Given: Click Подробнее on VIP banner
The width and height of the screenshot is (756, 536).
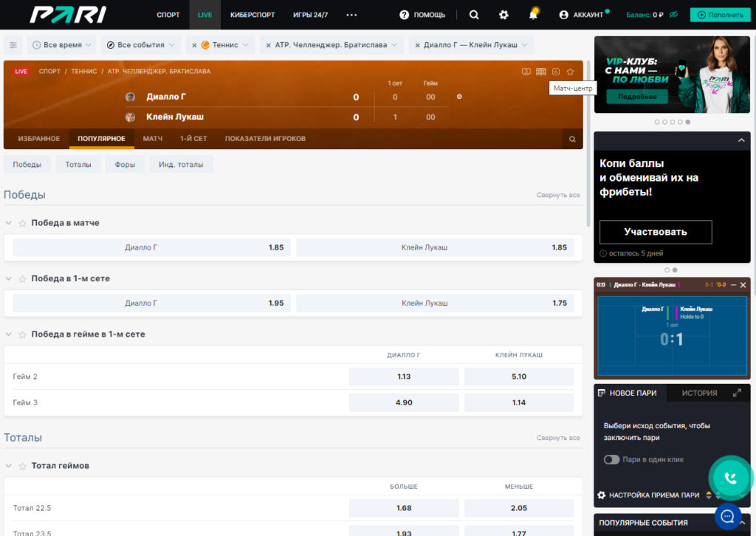Looking at the screenshot, I should point(637,97).
